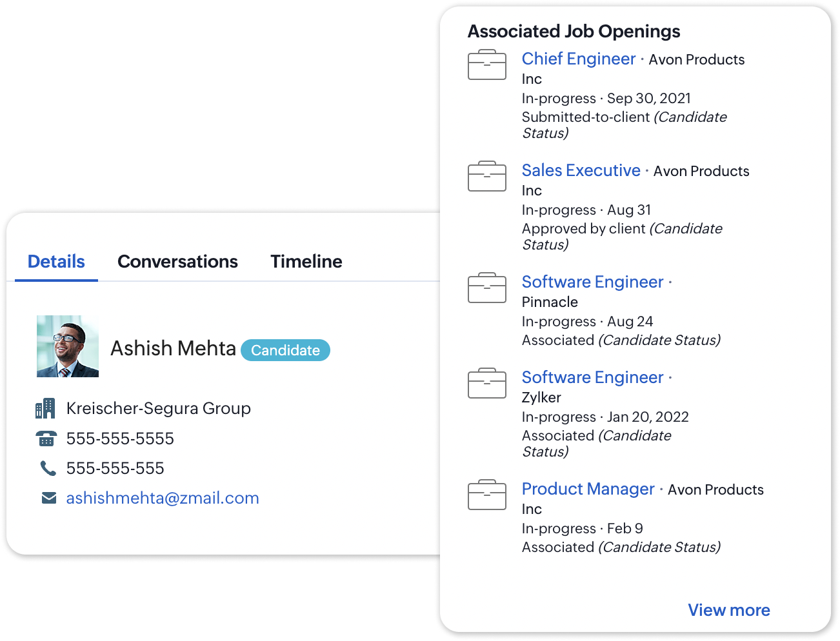Click the briefcase icon beside Zylker Software Engineer

[487, 383]
